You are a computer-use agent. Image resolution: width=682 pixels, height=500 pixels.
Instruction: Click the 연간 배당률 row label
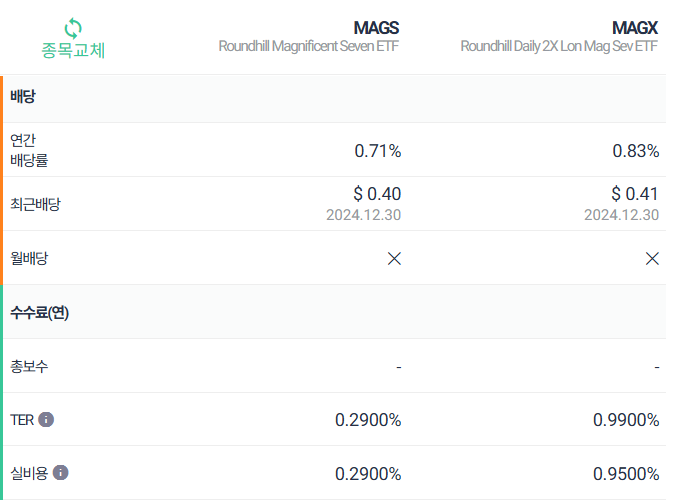[29, 150]
